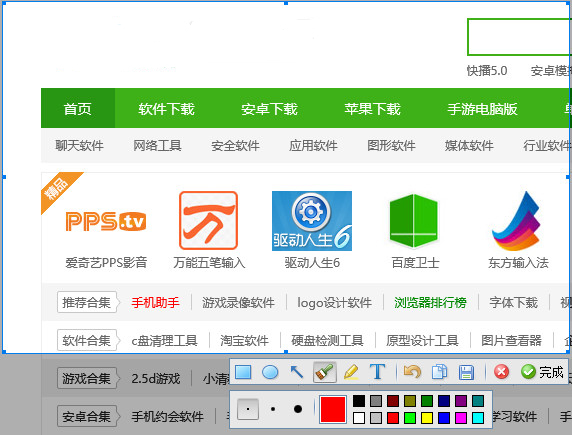Pick the lime green color swatch
Screen dimensions: 572x435
(410, 418)
